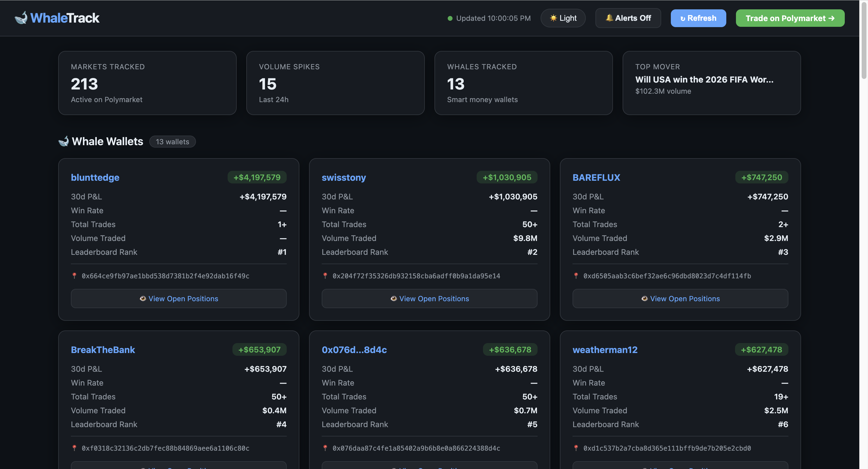868x469 pixels.
Task: Click wallet address 0x076daa87c4fe...
Action: [x=416, y=448]
